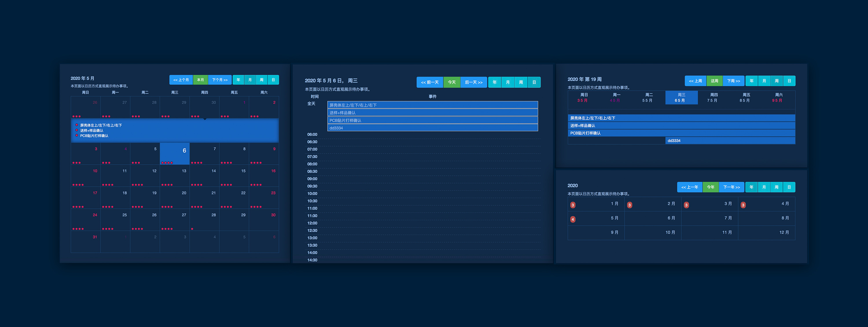Click the green '本月' button
The width and height of the screenshot is (868, 327).
pos(201,80)
